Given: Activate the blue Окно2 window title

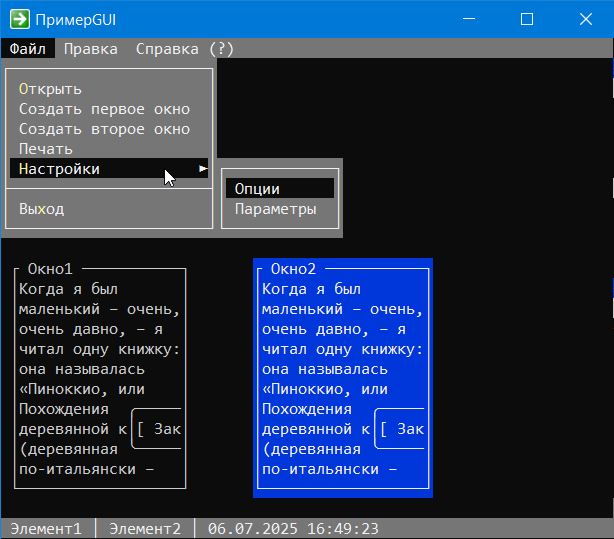Looking at the screenshot, I should pos(293,269).
